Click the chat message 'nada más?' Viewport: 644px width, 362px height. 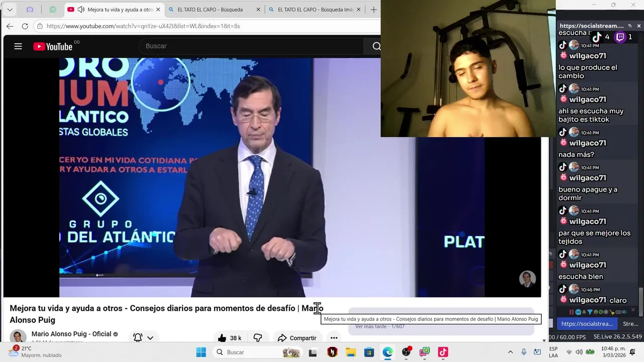(x=576, y=154)
